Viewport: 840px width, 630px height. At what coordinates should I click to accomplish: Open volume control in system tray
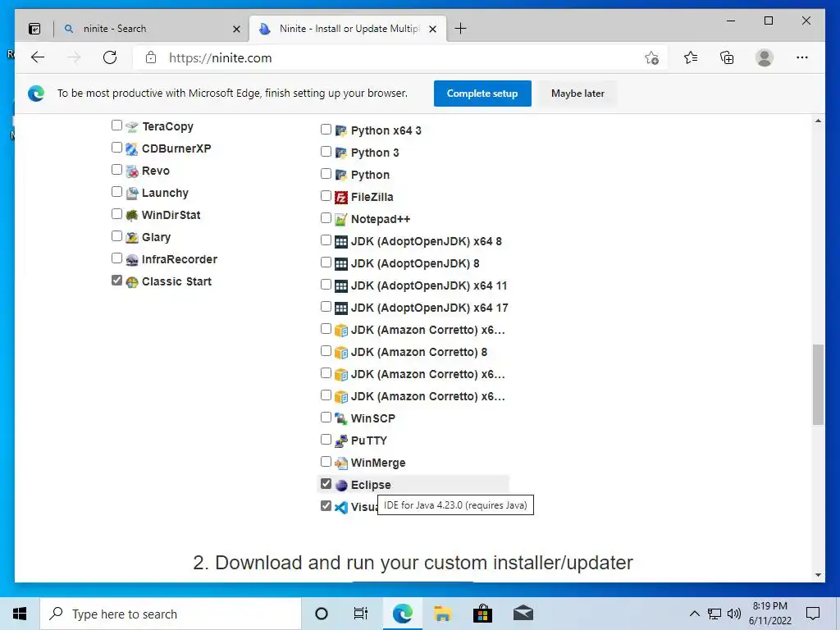[733, 614]
